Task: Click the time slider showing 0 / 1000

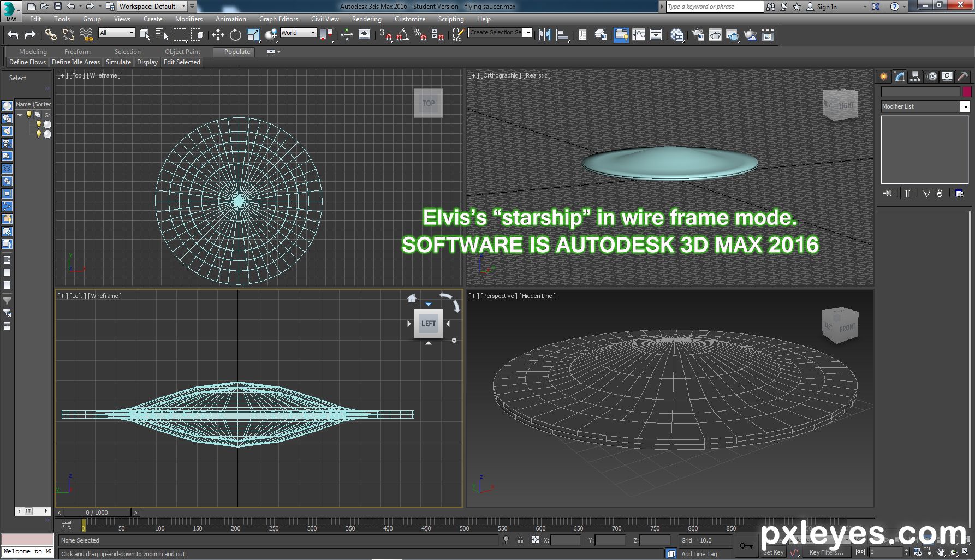Action: pyautogui.click(x=97, y=513)
